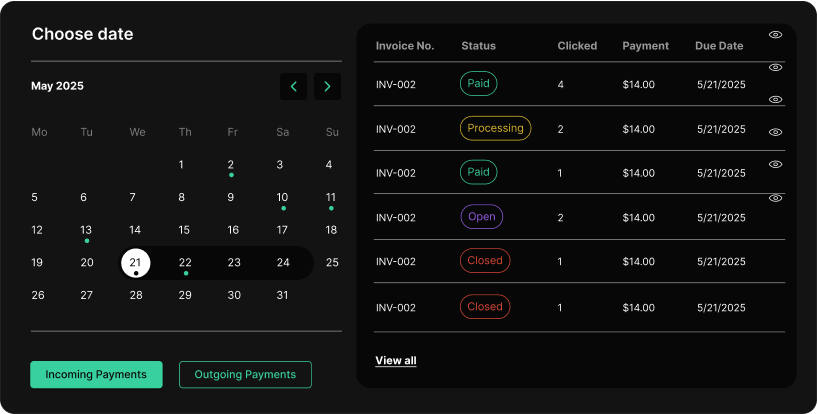This screenshot has height=414, width=817.
Task: Sort by the Payment column header
Action: [645, 46]
